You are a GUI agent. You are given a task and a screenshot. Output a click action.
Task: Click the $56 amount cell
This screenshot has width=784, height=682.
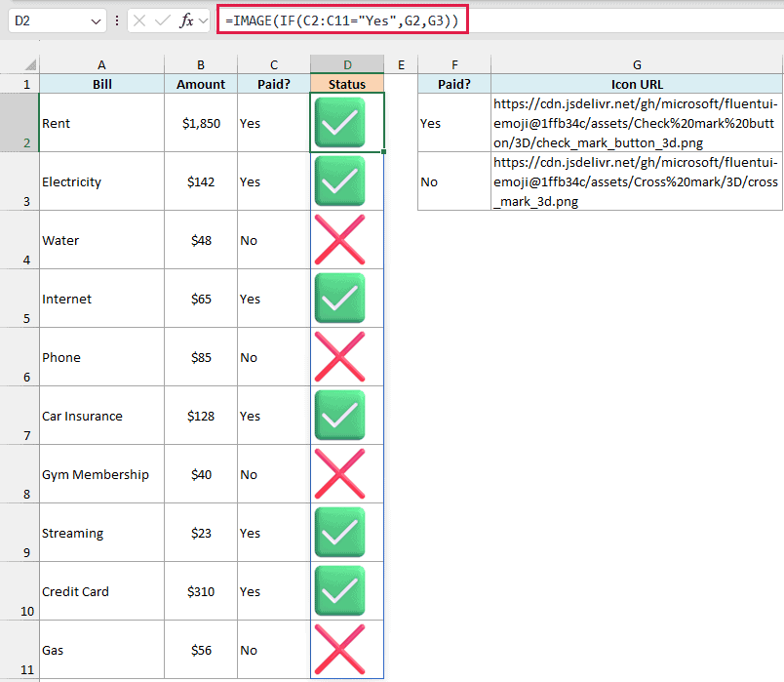click(x=201, y=650)
